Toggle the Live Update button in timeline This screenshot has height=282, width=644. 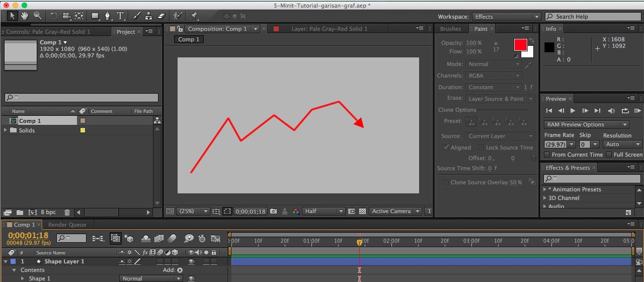(x=115, y=238)
